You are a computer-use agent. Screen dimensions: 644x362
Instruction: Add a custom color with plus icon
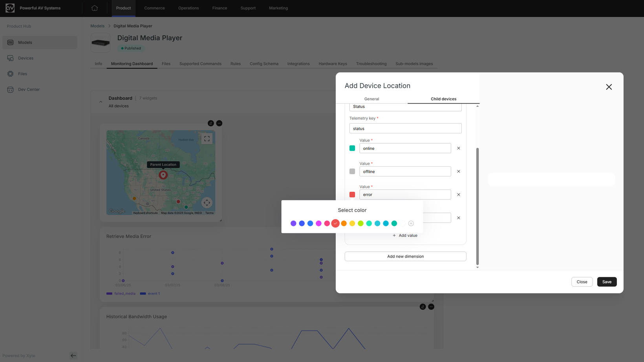pyautogui.click(x=411, y=224)
